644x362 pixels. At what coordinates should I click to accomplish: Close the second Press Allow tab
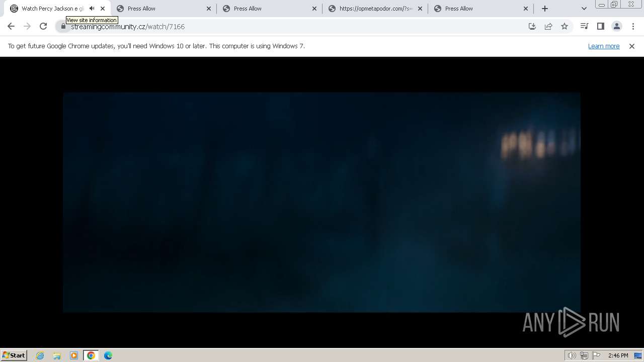coord(314,9)
